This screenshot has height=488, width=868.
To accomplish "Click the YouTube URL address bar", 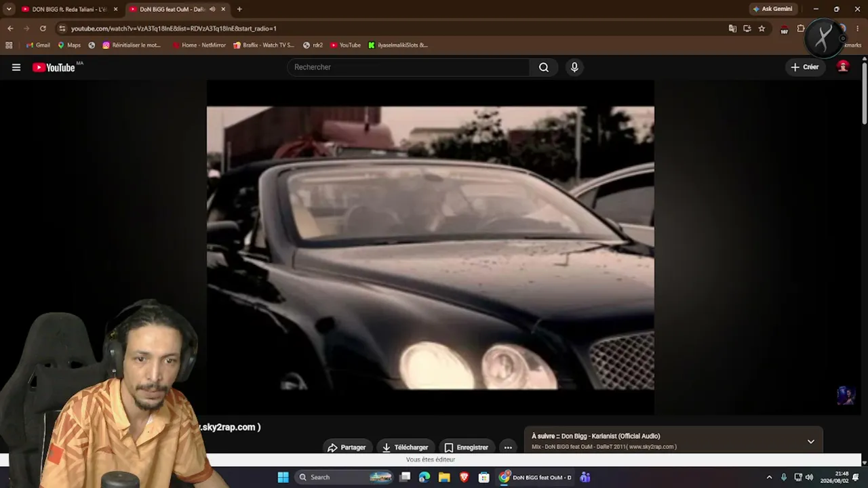I will [x=393, y=28].
